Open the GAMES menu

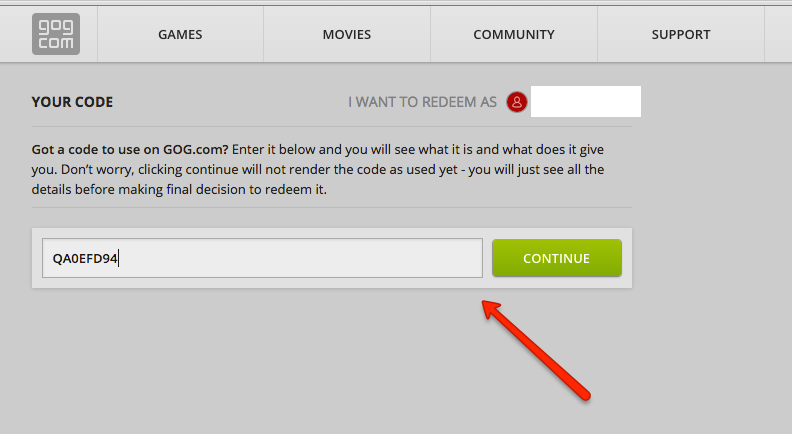[x=180, y=34]
